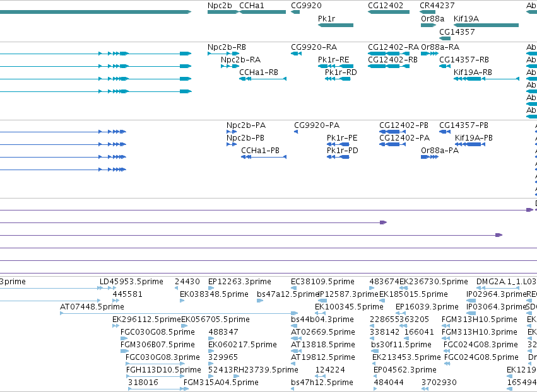
Task: Select EST EK296112.5prime
Action: pyautogui.click(x=146, y=320)
